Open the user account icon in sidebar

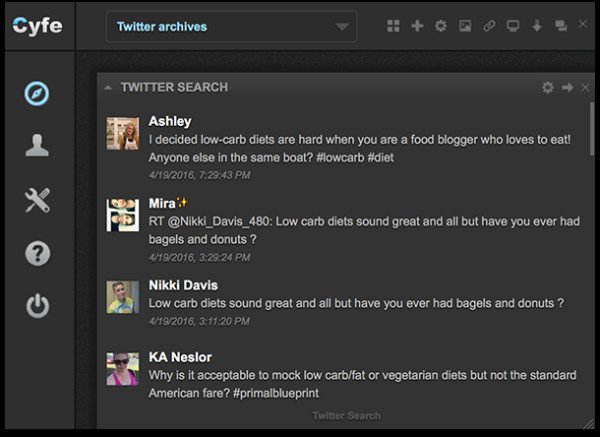click(x=37, y=145)
